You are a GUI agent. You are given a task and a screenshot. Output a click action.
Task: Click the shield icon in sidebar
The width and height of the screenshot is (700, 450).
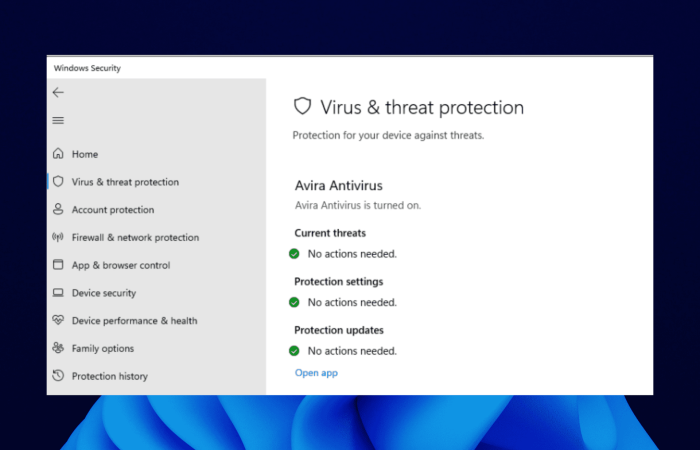pos(58,181)
